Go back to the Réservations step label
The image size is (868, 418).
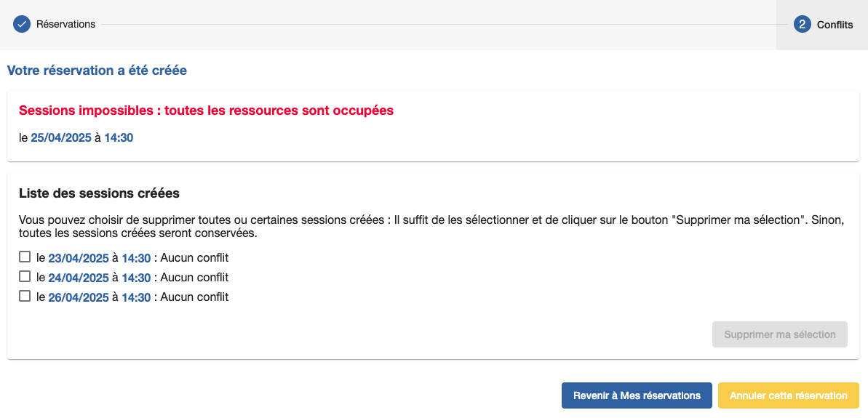pos(65,25)
